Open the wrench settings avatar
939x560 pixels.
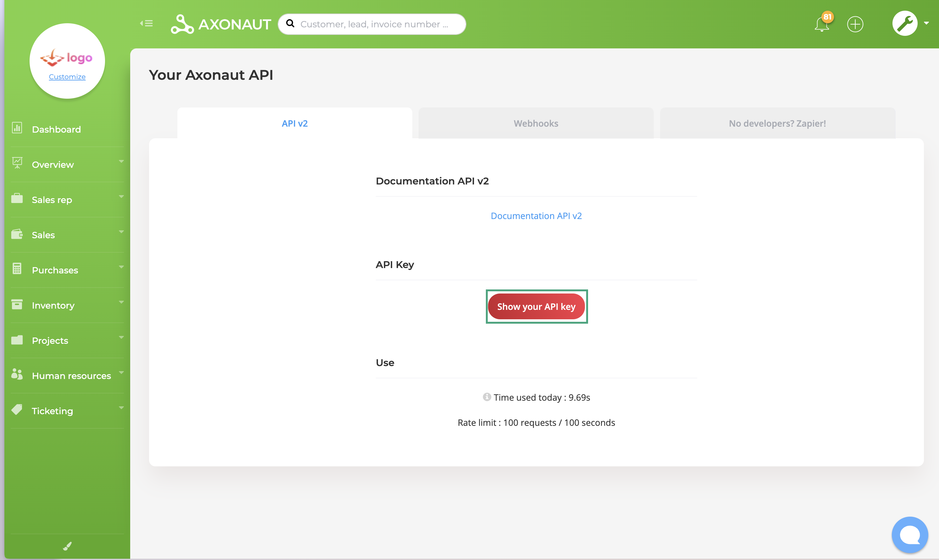point(905,23)
